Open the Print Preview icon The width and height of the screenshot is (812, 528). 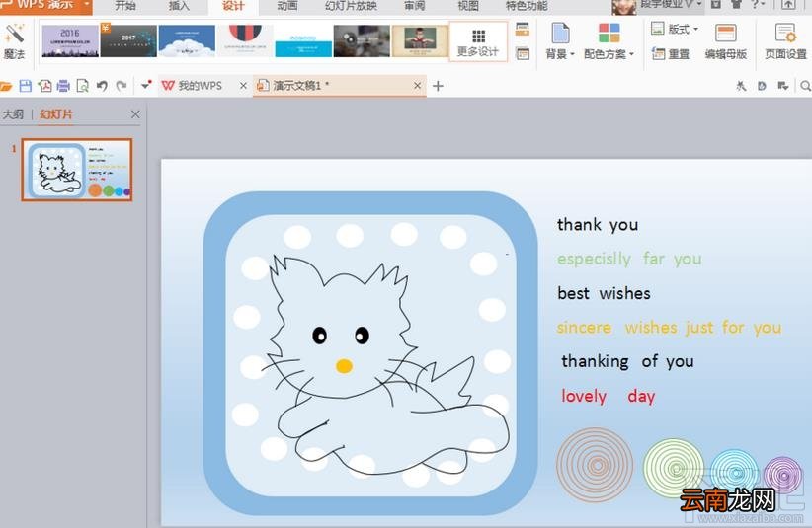[x=82, y=86]
